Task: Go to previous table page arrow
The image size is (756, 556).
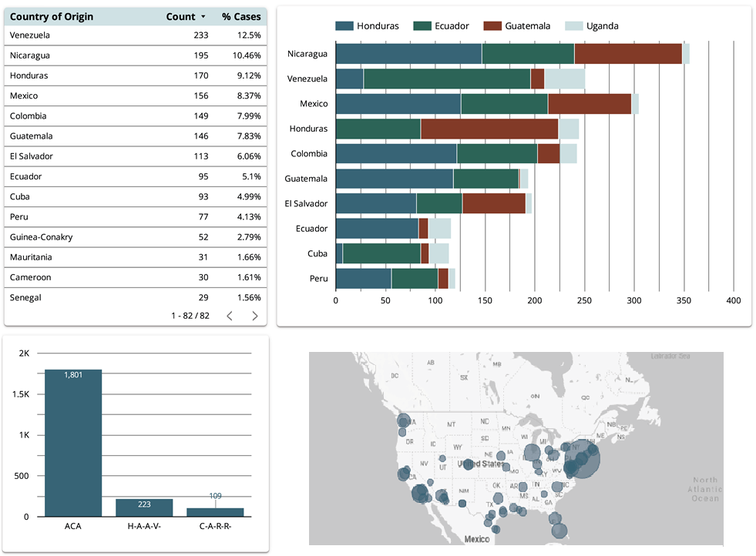Action: click(x=229, y=316)
